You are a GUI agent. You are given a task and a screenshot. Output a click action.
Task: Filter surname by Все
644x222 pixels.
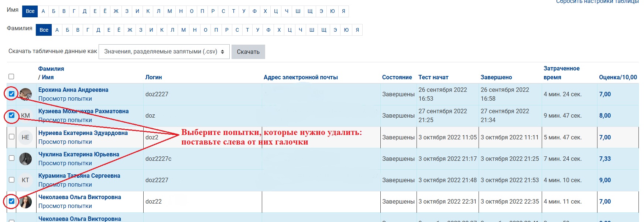(44, 30)
